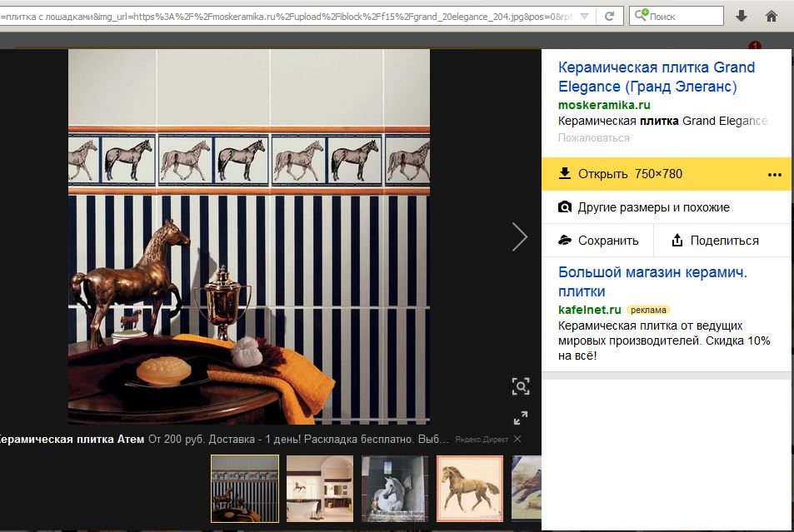
Task: Open the search engine selector icon
Action: point(640,16)
